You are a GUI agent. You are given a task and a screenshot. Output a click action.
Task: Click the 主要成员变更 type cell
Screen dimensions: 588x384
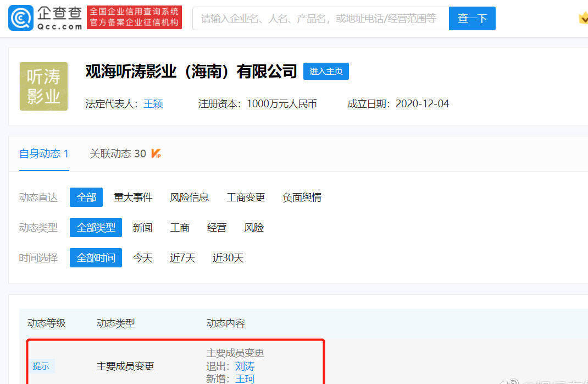click(x=125, y=366)
